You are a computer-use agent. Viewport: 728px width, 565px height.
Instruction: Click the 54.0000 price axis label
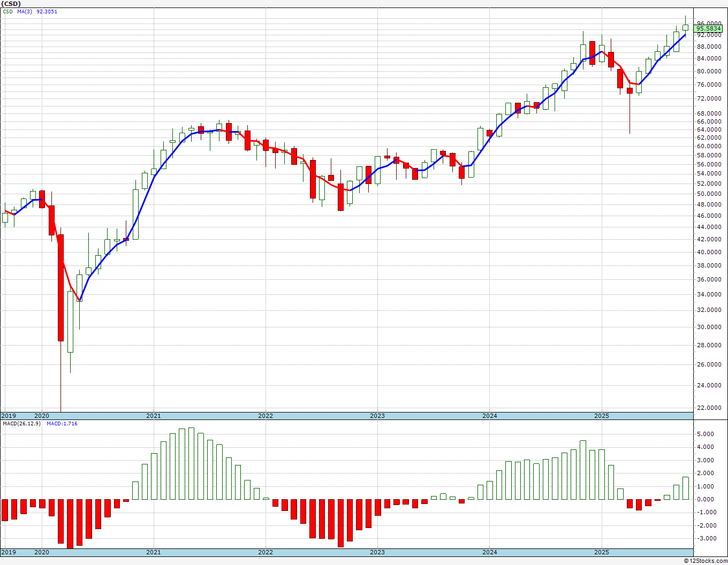[710, 173]
